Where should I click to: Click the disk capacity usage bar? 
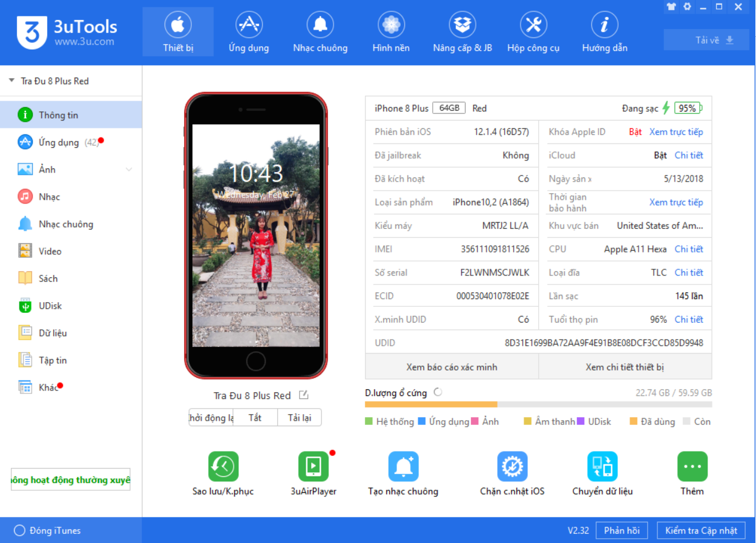[x=539, y=404]
